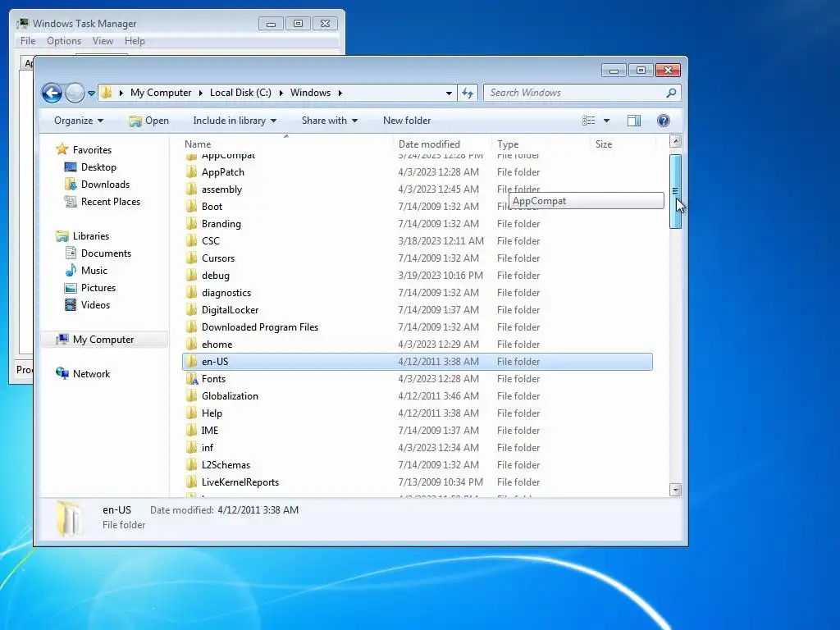Expand arrow after Local Disk (C:) in breadcrumb
The image size is (840, 630).
[281, 93]
